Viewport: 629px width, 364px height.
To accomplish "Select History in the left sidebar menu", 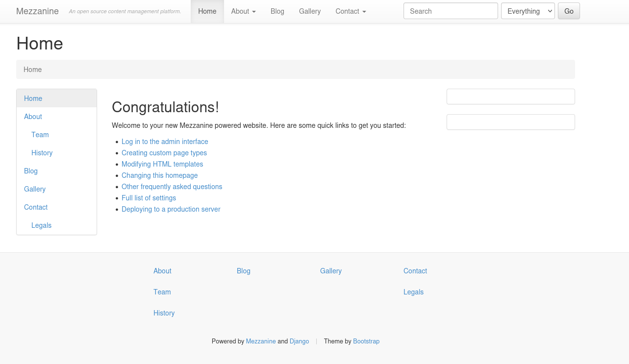I will pos(42,153).
